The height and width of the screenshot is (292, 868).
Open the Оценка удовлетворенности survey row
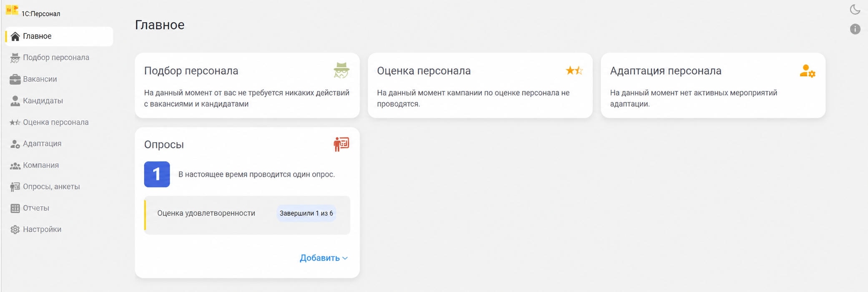point(247,215)
